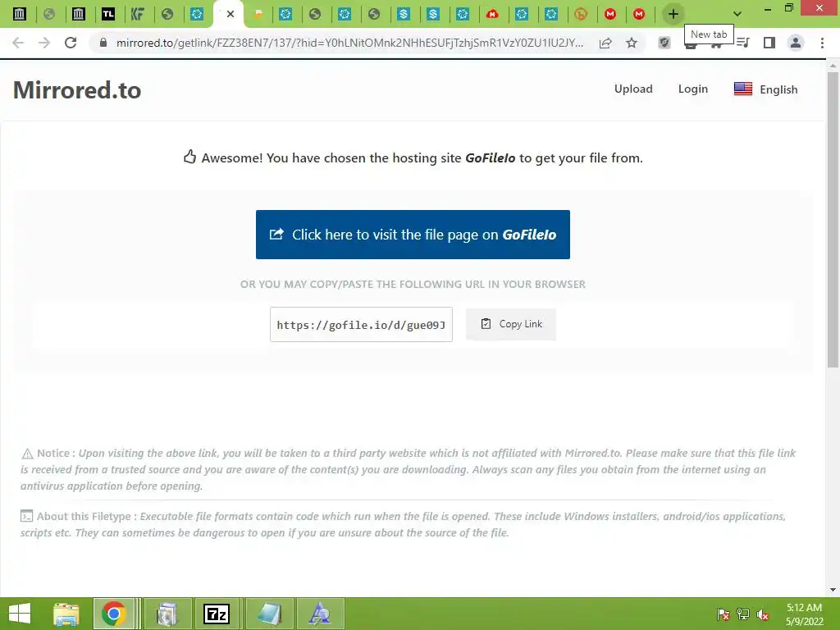The width and height of the screenshot is (840, 630).
Task: Open the network status tray icon
Action: [x=743, y=614]
